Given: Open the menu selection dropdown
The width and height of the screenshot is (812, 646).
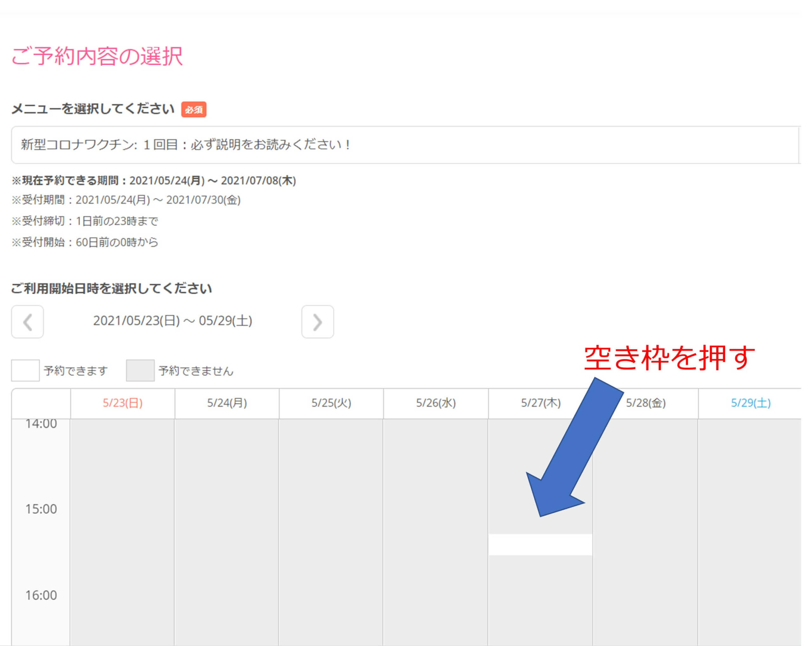Looking at the screenshot, I should tap(405, 145).
